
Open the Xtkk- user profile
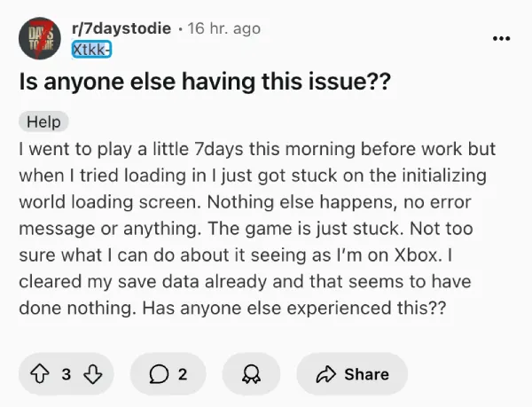(91, 50)
